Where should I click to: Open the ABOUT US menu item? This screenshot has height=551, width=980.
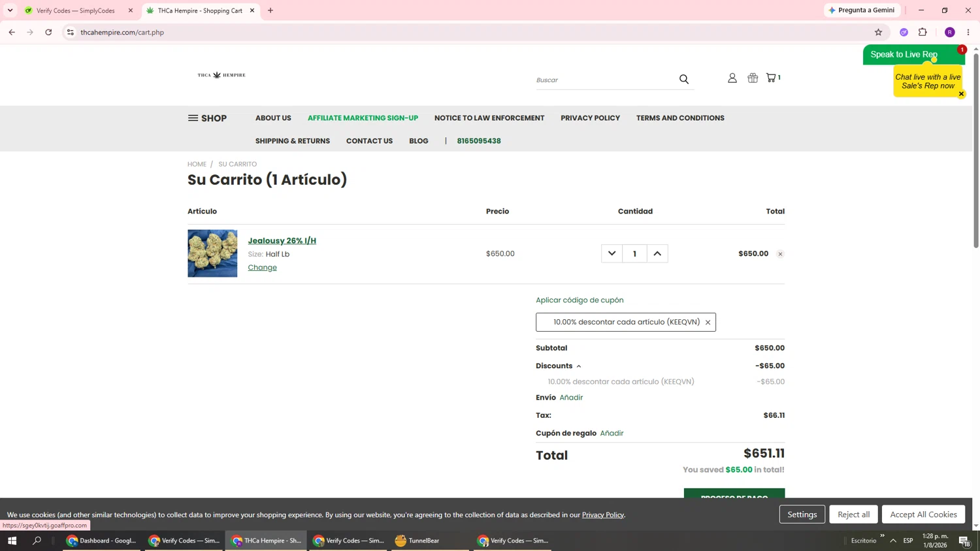273,118
